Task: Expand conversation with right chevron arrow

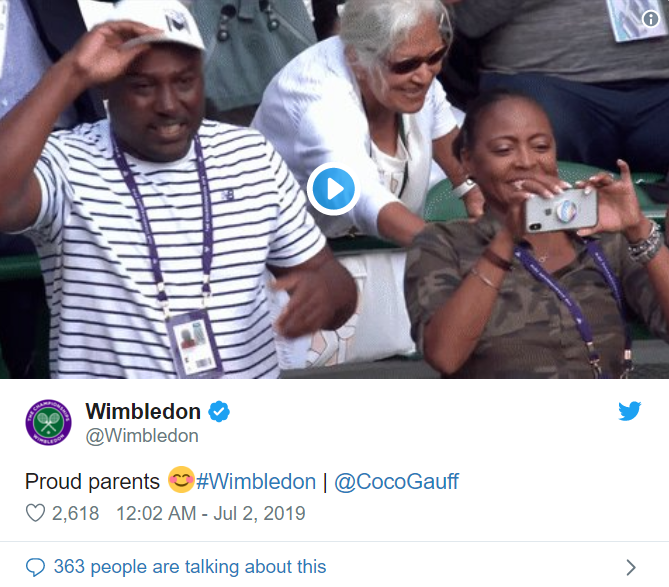Action: (631, 567)
